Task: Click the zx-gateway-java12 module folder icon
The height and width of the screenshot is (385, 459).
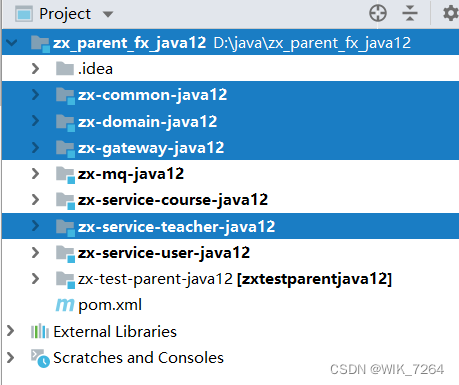Action: (65, 149)
